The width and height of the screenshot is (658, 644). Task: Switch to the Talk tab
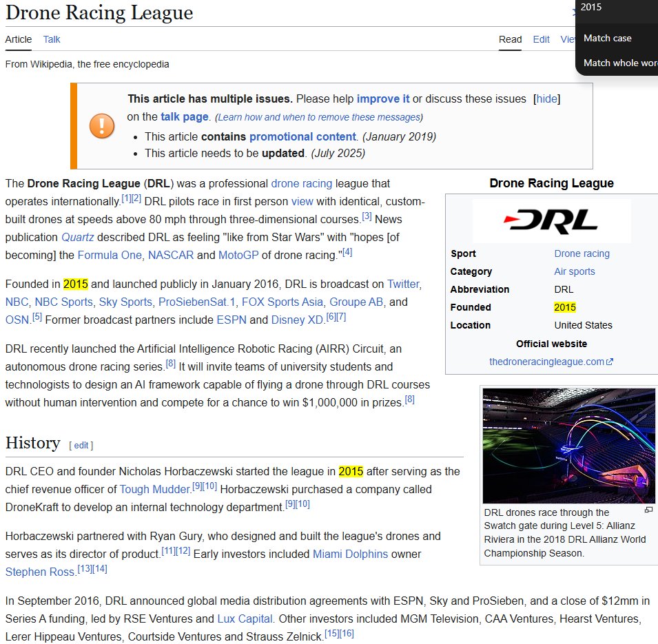(52, 39)
